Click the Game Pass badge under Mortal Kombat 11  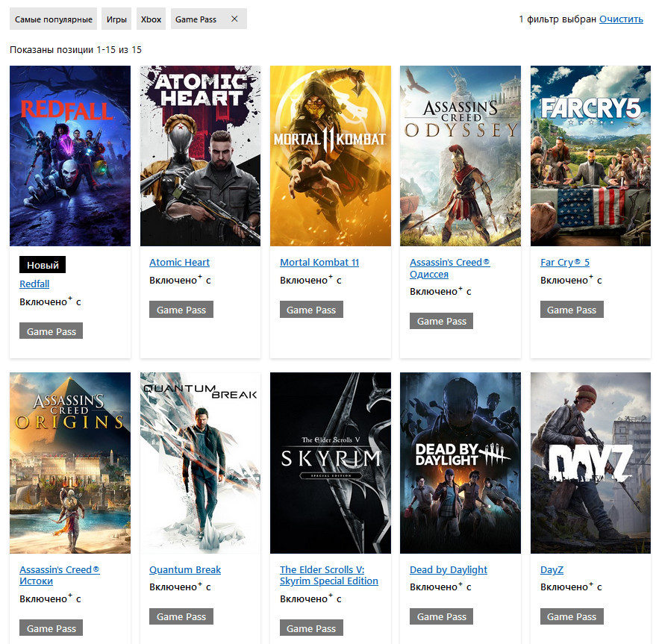[x=311, y=310]
